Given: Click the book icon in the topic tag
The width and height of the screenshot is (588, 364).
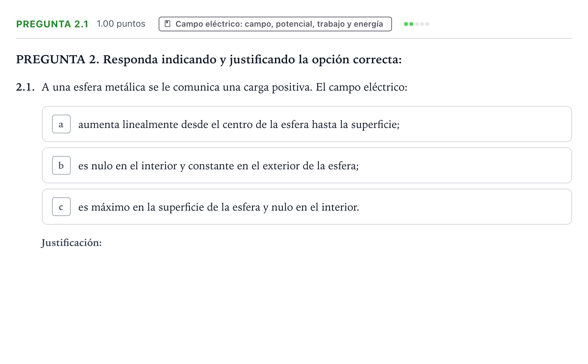Looking at the screenshot, I should pyautogui.click(x=168, y=24).
